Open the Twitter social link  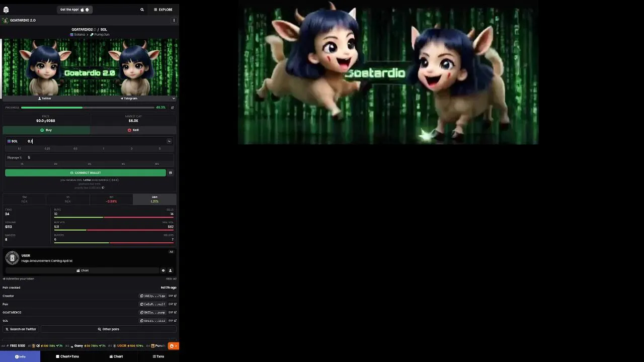click(x=45, y=99)
